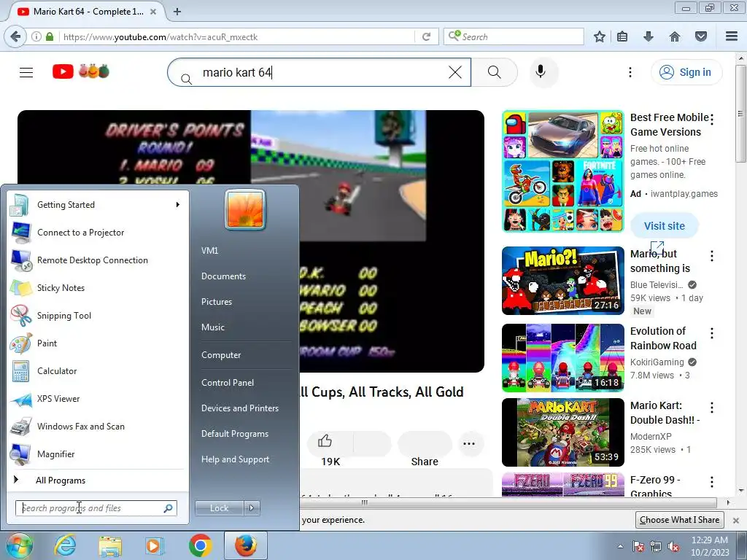
Task: Expand the Getting Started submenu arrow
Action: (x=178, y=205)
